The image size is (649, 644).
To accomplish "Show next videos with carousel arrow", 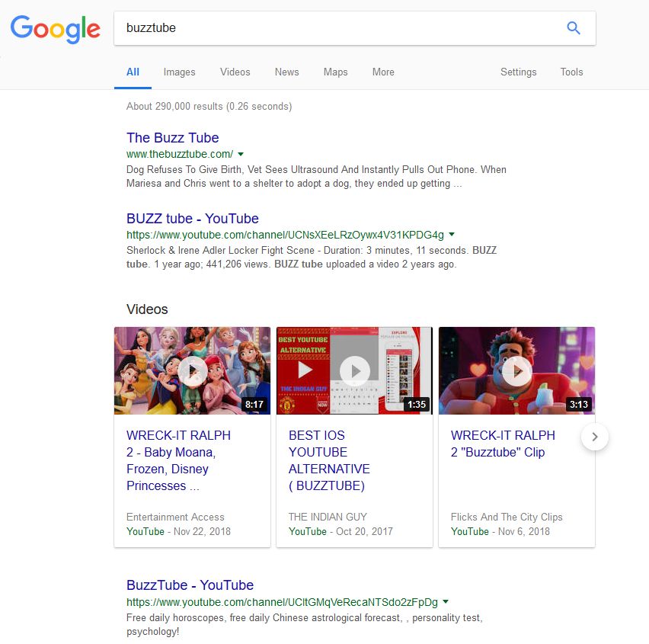I will [x=595, y=437].
